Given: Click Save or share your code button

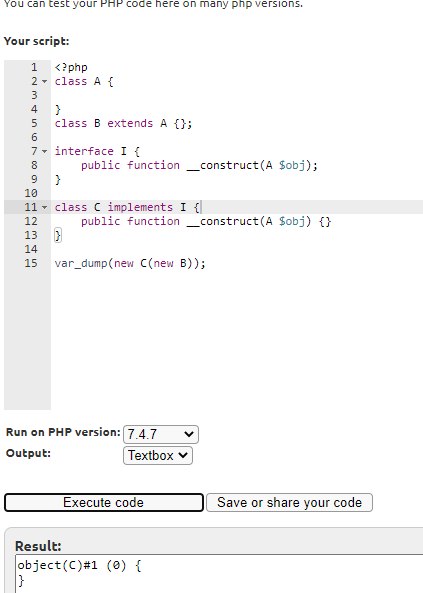Looking at the screenshot, I should tap(289, 503).
